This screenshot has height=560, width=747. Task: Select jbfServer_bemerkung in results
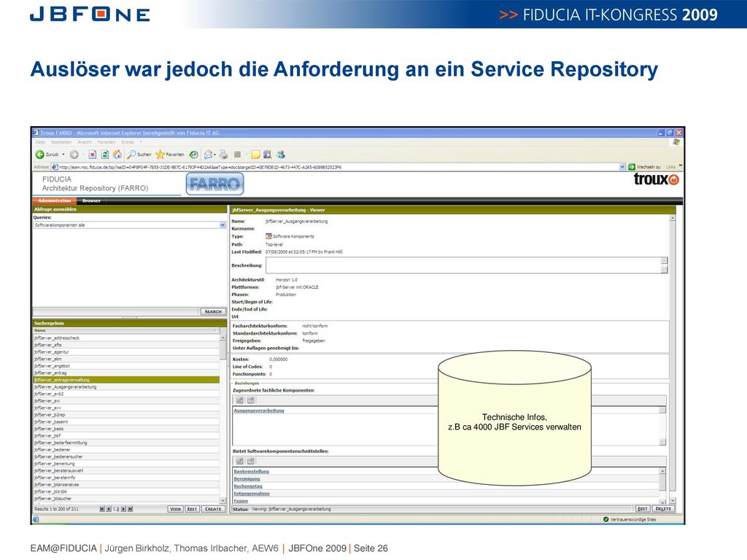pyautogui.click(x=126, y=463)
